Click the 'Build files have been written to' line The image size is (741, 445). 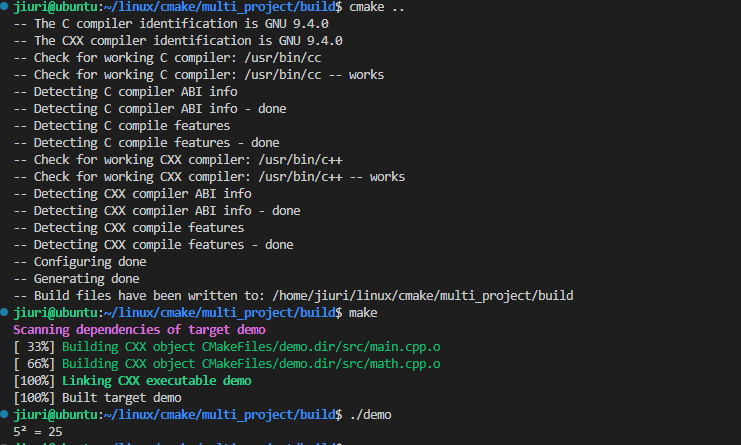293,296
